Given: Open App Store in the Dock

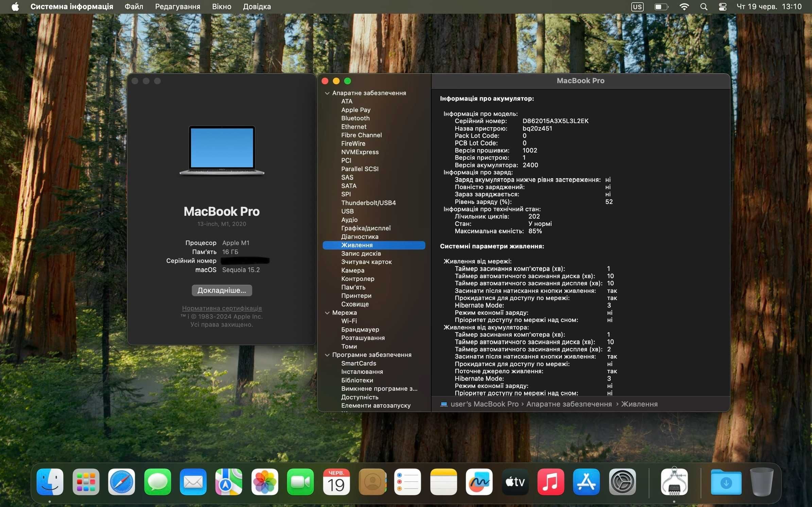Looking at the screenshot, I should pyautogui.click(x=587, y=482).
